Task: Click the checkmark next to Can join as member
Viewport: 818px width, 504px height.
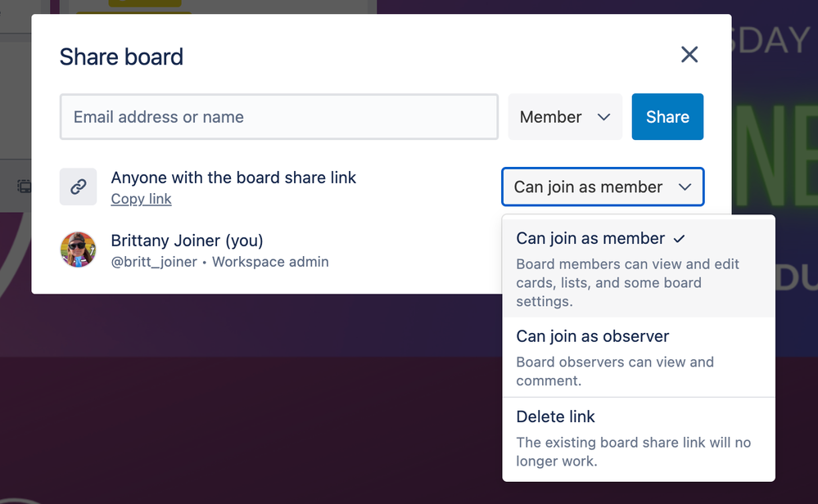Action: 679,239
